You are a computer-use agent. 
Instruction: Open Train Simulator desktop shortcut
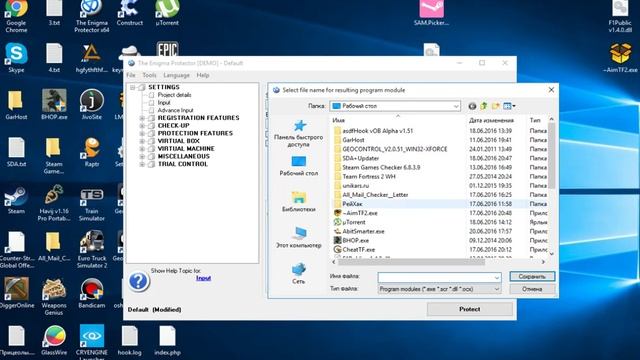click(91, 204)
